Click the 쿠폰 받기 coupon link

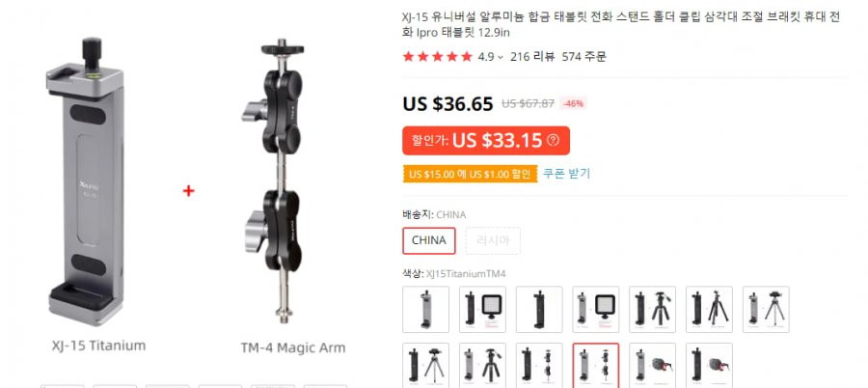point(566,174)
